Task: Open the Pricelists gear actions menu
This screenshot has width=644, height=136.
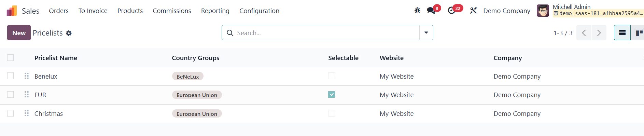Action: (x=69, y=33)
